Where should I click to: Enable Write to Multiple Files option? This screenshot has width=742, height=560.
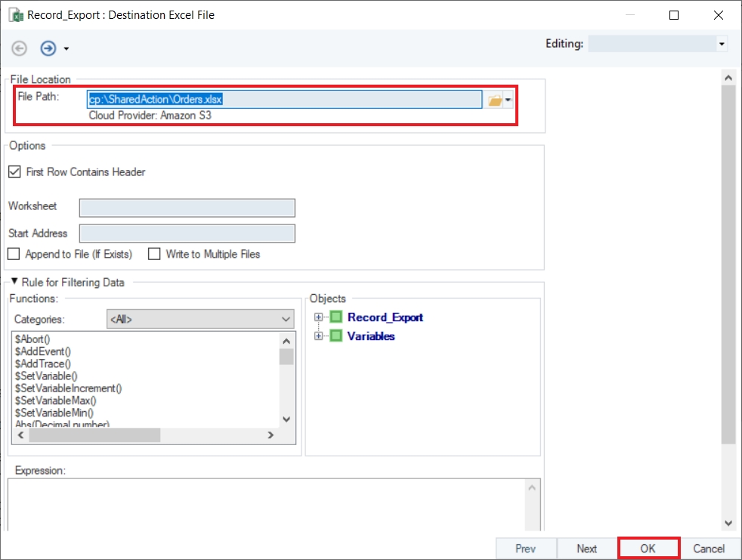(x=154, y=255)
